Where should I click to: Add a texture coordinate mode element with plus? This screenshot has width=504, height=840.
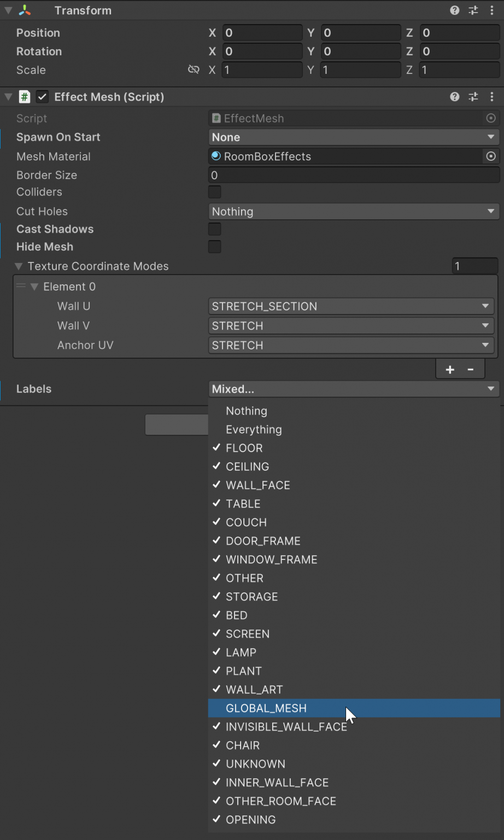pyautogui.click(x=450, y=370)
